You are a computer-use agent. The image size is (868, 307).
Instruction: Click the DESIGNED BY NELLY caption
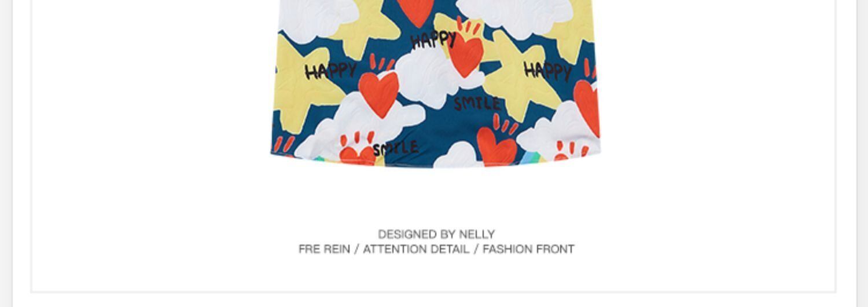coord(436,234)
